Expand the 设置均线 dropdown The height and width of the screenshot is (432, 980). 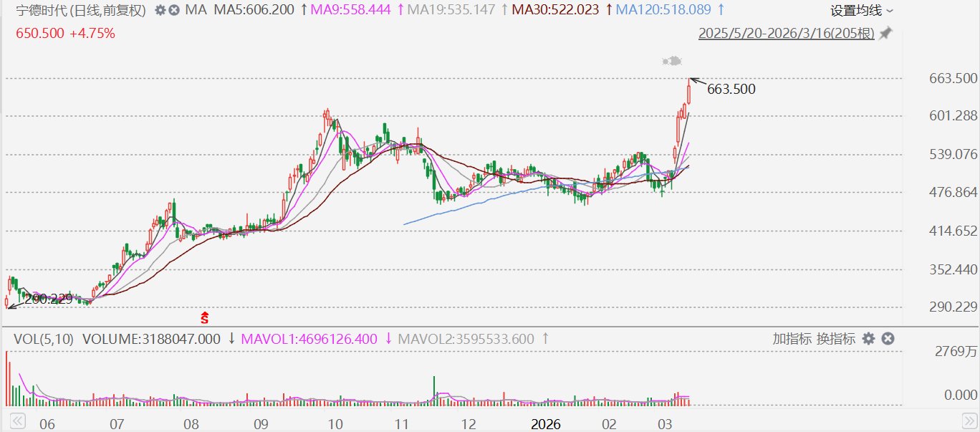click(x=862, y=11)
